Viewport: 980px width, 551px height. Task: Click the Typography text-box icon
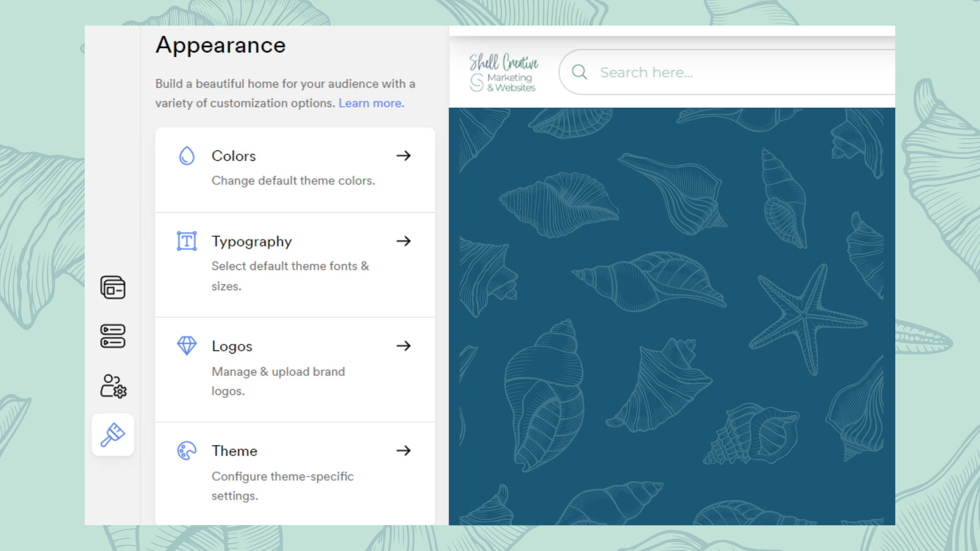(187, 241)
